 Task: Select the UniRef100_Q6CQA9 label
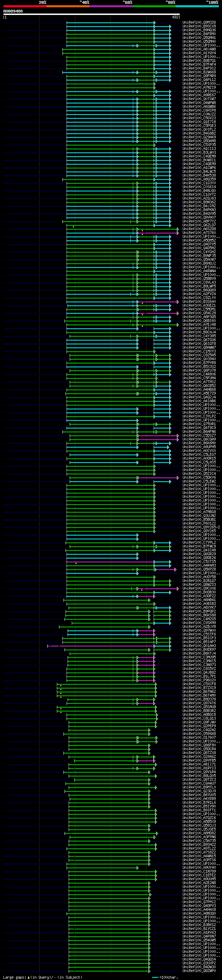(199, 439)
